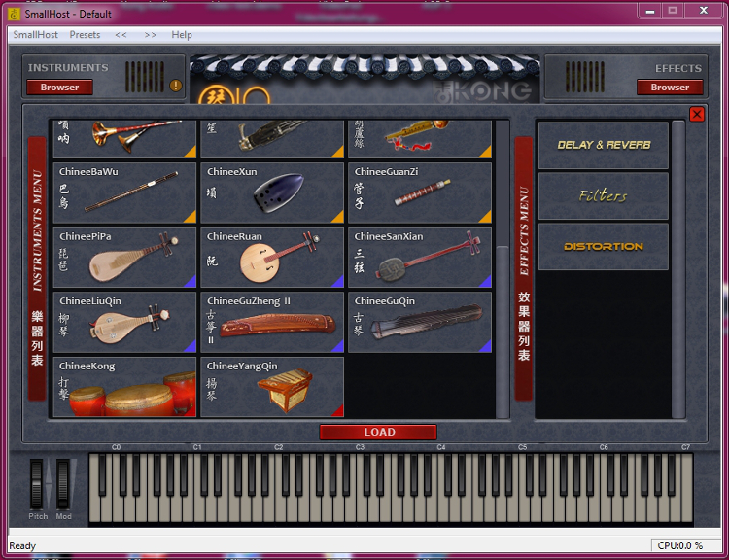Screen dimensions: 729x560
Task: Click the INSTRUMENTS panel heading
Action: (x=68, y=67)
